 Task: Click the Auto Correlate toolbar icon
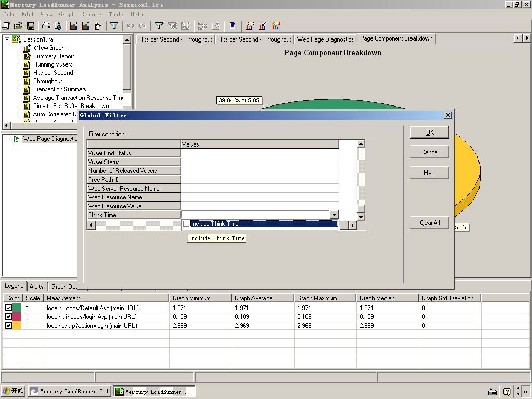pyautogui.click(x=216, y=26)
